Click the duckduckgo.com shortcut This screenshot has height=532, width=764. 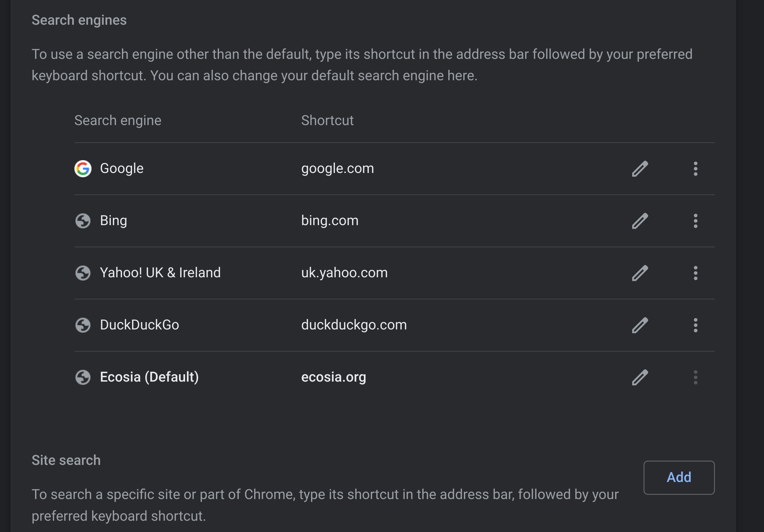click(354, 325)
